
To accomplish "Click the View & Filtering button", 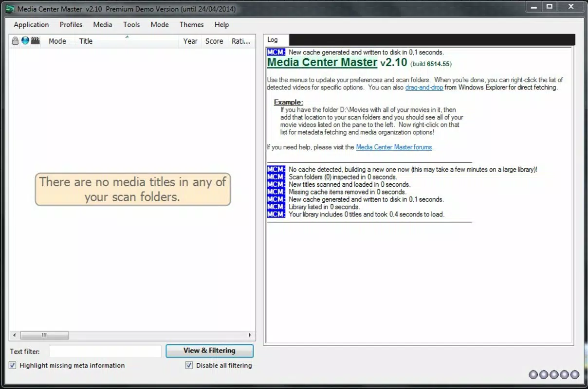I will pos(209,351).
